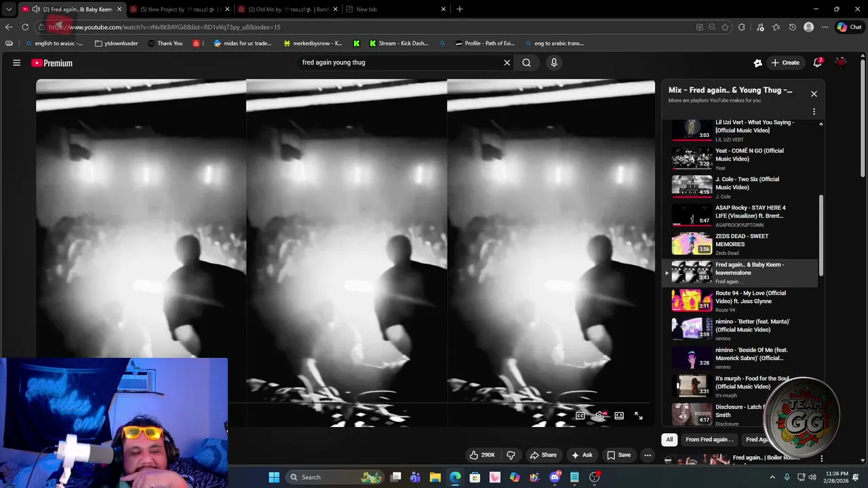This screenshot has width=868, height=488.
Task: Open the browser profile avatar
Action: pos(808,27)
